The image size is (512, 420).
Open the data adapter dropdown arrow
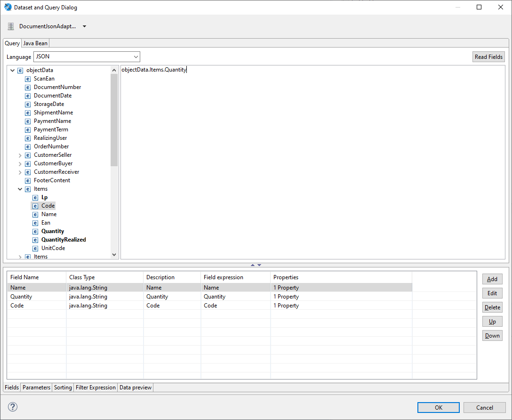tap(85, 26)
